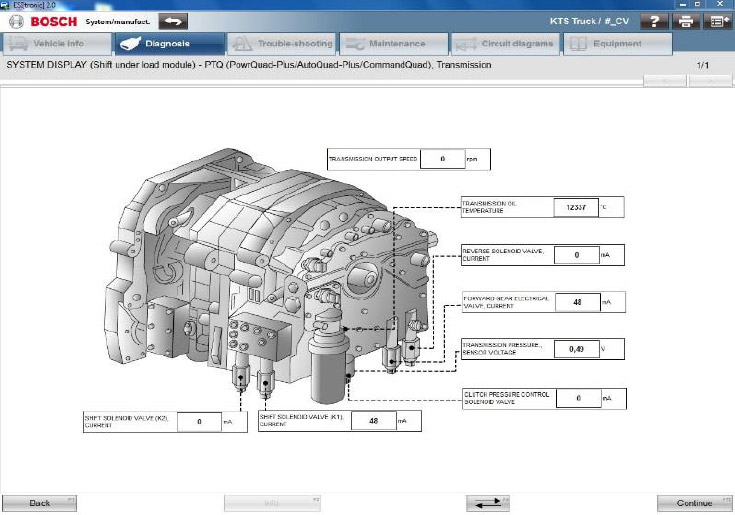Click the Continue button
Viewport: 735px width, 515px height.
(694, 503)
